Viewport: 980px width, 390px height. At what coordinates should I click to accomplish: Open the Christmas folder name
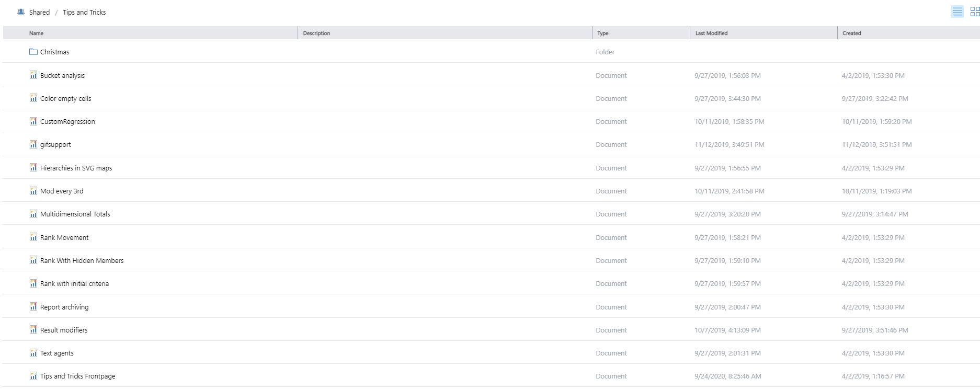[54, 52]
